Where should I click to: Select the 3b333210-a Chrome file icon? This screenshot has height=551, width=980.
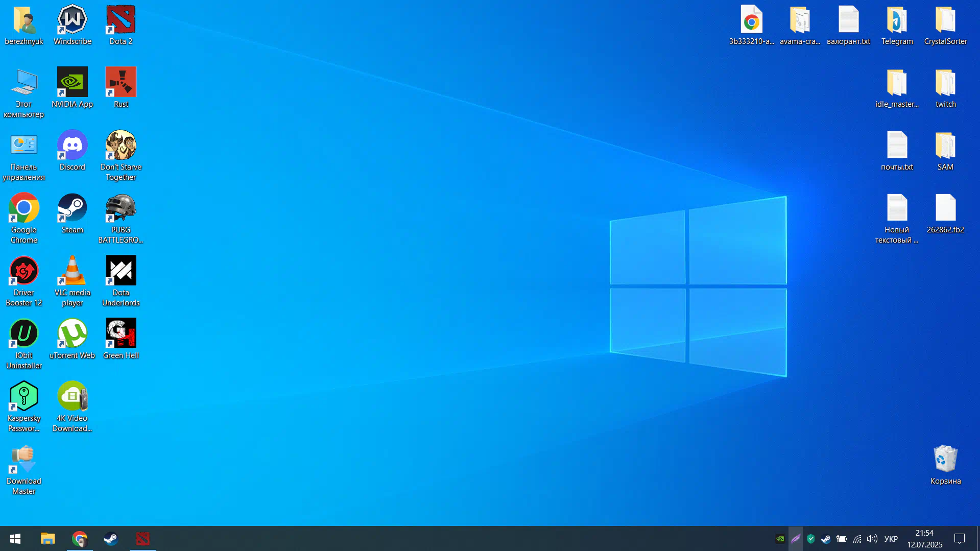click(x=751, y=25)
